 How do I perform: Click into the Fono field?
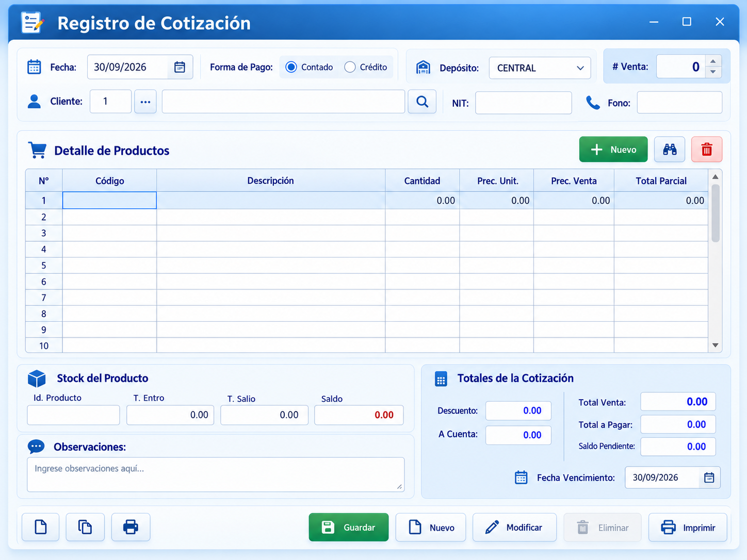coord(679,103)
